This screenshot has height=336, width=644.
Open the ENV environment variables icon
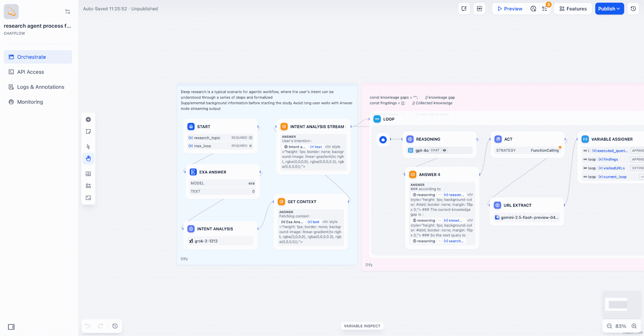point(479,9)
